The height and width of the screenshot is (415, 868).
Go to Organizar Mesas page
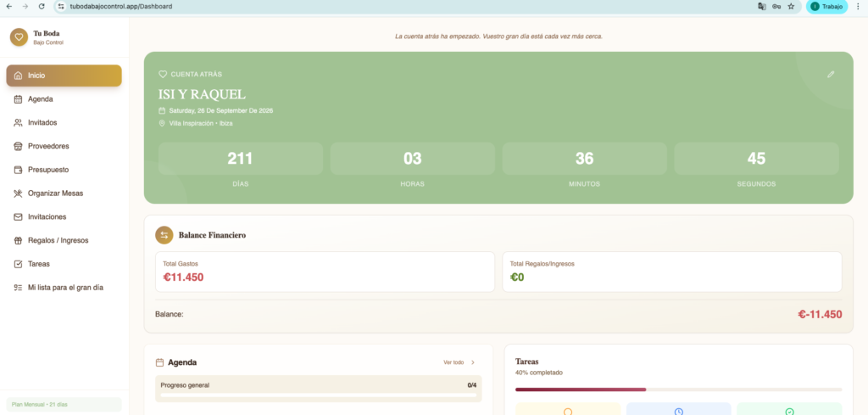(x=55, y=193)
